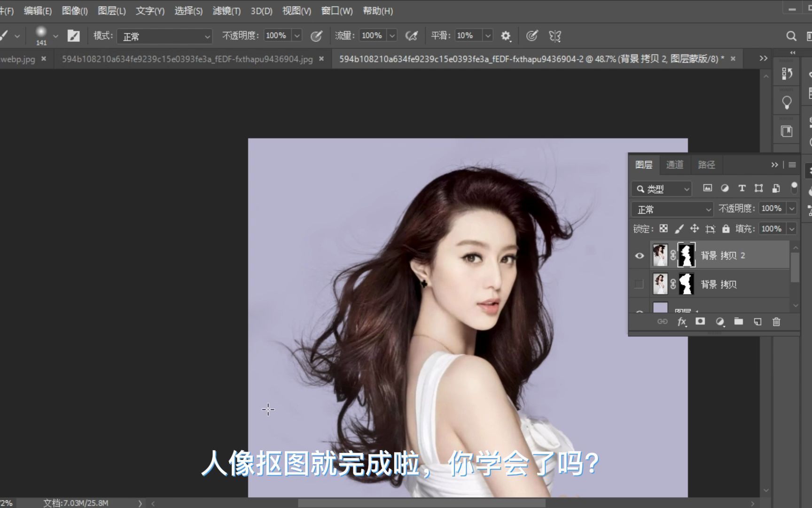Hide the 背景 拷贝 2 layer

tap(640, 255)
